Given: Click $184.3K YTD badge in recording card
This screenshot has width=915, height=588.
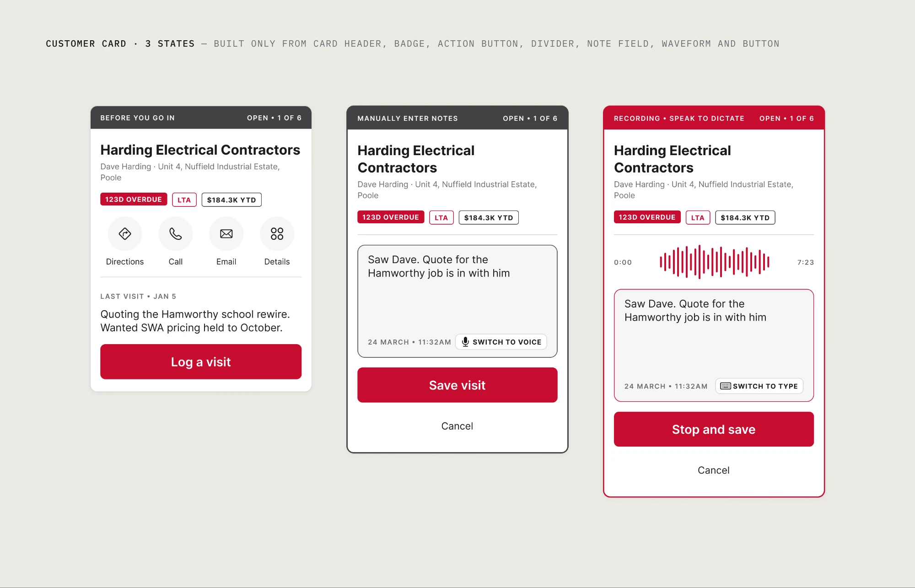Looking at the screenshot, I should coord(745,217).
